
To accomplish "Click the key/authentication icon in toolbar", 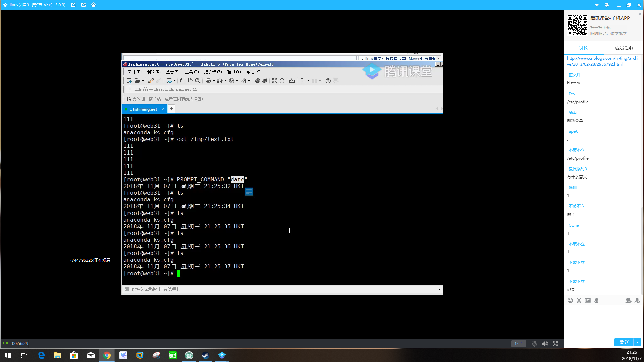I will (282, 81).
